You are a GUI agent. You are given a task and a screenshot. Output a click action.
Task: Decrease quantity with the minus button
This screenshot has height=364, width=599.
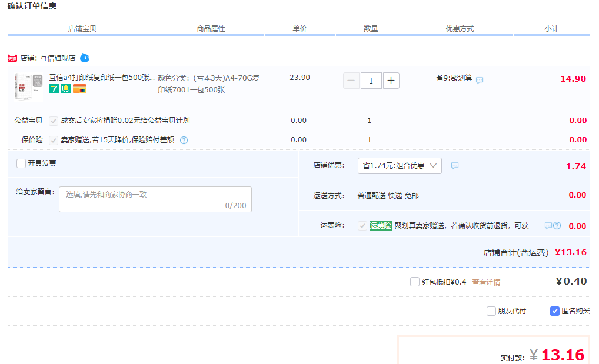[351, 81]
